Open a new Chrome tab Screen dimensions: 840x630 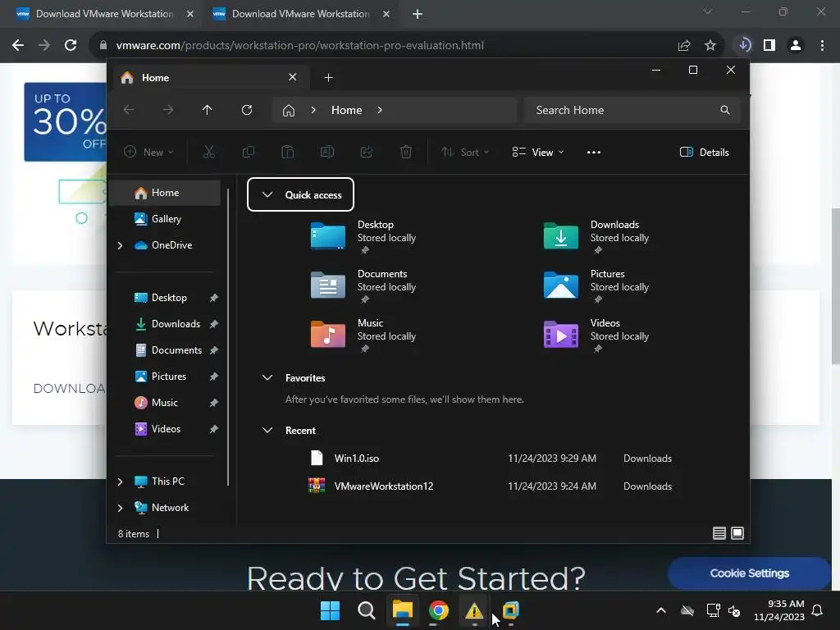tap(418, 14)
